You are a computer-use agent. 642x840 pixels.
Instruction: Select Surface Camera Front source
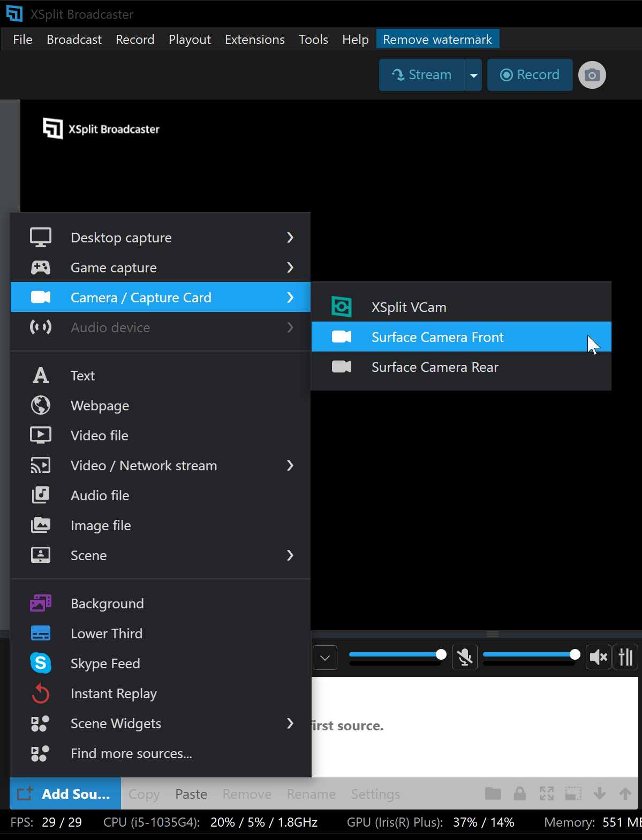point(461,337)
